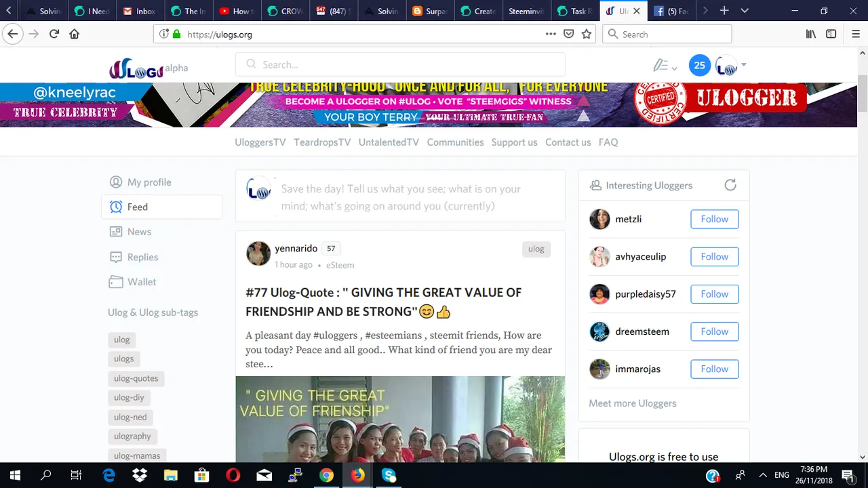Expand the user avatar account menu
Image resolution: width=868 pixels, height=488 pixels.
[730, 65]
